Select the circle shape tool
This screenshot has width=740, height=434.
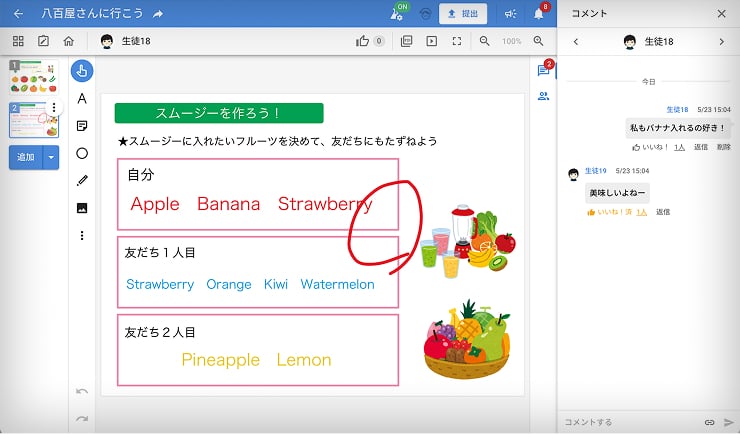point(82,153)
